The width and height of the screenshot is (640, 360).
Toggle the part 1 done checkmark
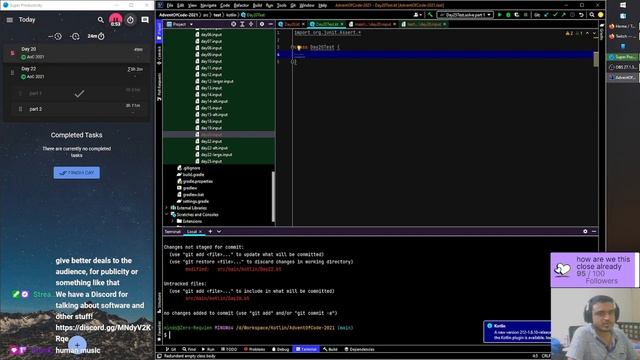point(79,94)
